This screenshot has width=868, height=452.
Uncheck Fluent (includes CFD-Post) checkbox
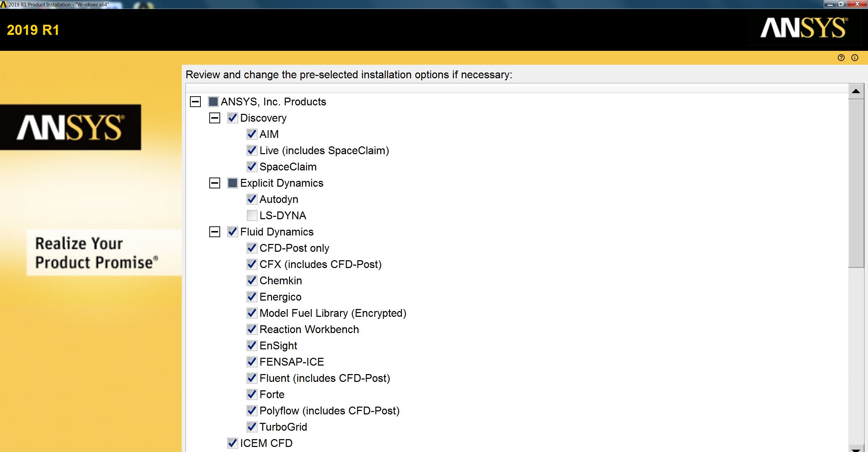coord(252,378)
